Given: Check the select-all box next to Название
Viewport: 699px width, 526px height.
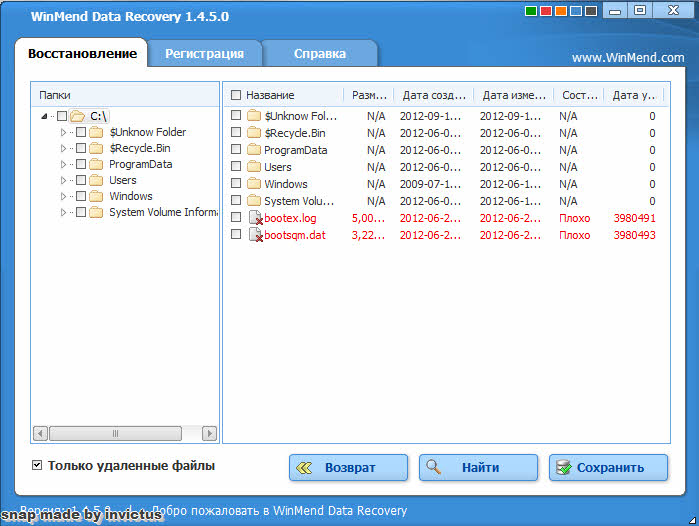Looking at the screenshot, I should 236,95.
